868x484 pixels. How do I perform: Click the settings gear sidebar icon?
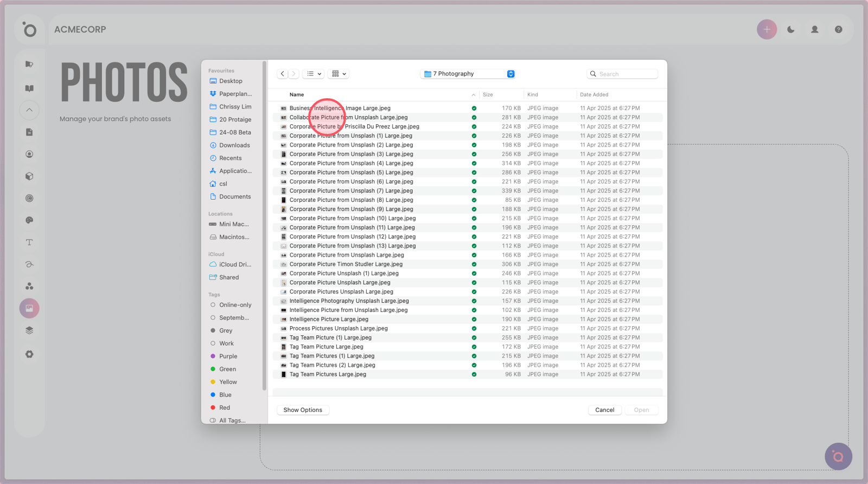[x=29, y=354]
